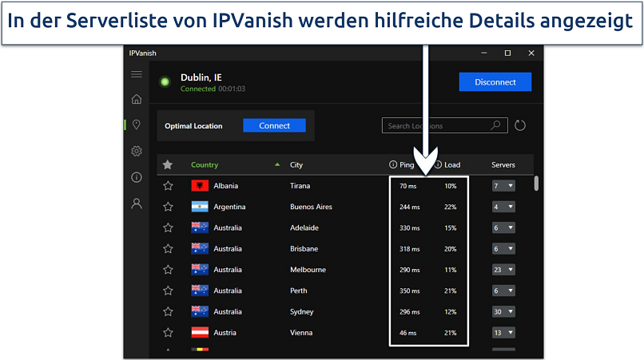Refresh the server list

pyautogui.click(x=520, y=125)
